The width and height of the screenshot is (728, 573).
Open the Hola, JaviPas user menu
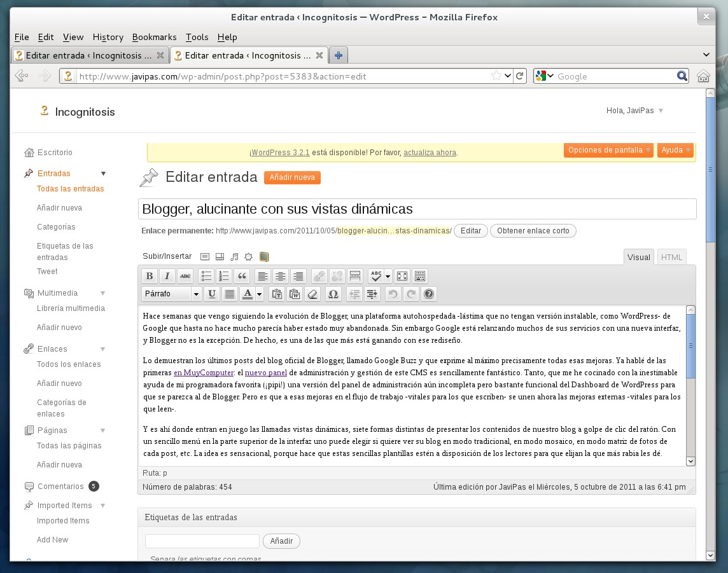(x=634, y=111)
